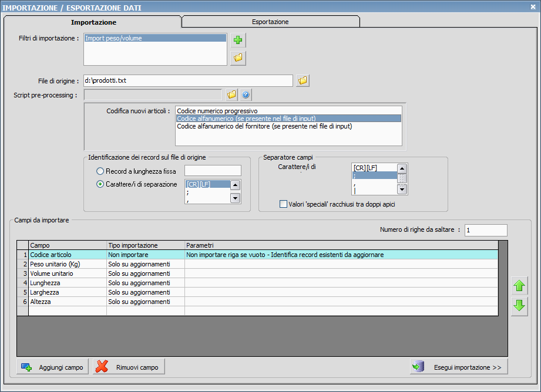This screenshot has width=541, height=392.
Task: Browse for pre-processing script folder icon
Action: coord(231,94)
